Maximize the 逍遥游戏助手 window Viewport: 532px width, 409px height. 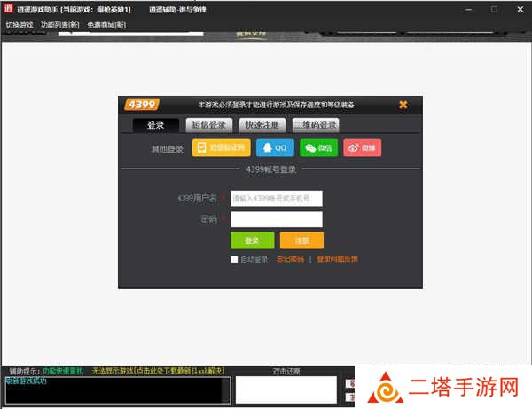[495, 10]
